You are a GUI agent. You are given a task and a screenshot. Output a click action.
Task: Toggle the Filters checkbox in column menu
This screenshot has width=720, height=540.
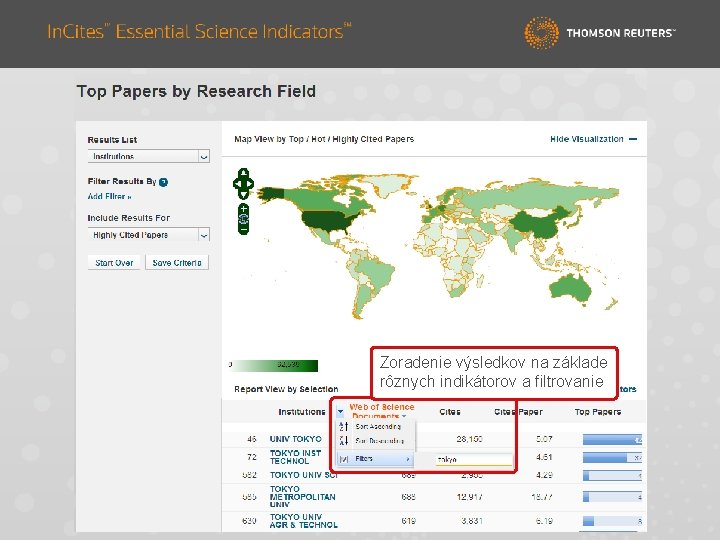343,459
